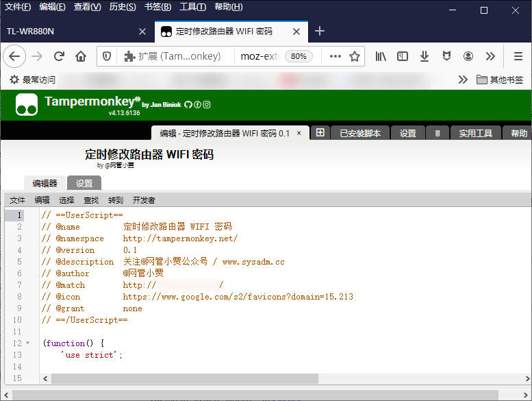Click the @grant none line
The width and height of the screenshot is (532, 401).
pyautogui.click(x=92, y=308)
